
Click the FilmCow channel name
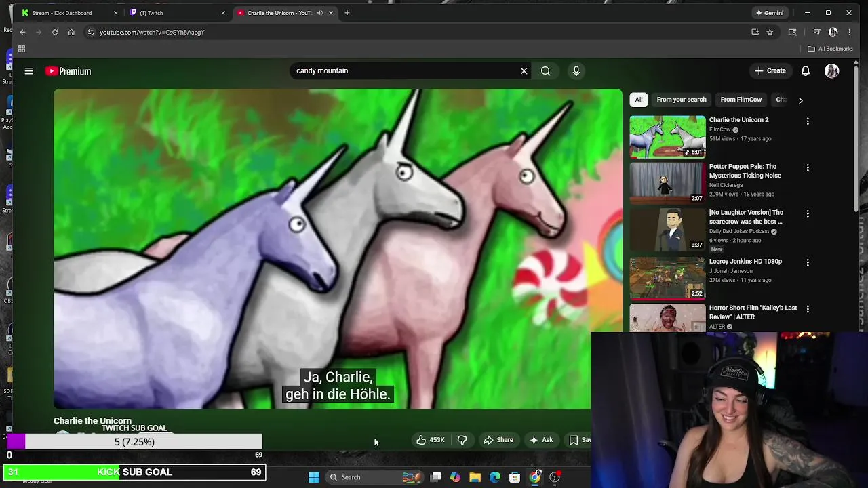[719, 129]
